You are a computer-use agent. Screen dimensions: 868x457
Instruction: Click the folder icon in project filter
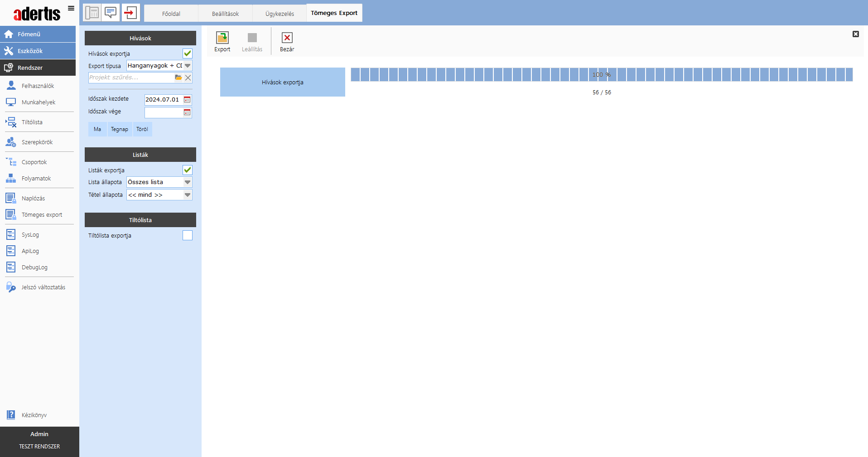(178, 78)
